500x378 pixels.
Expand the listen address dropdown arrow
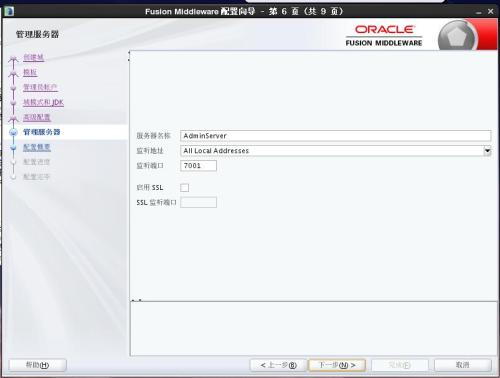(x=487, y=151)
